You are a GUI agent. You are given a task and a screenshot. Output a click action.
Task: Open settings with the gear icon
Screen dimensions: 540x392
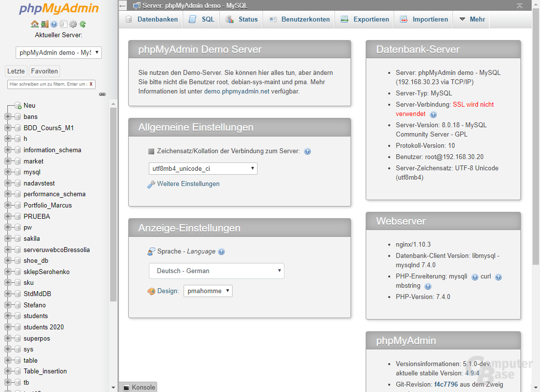coord(72,24)
